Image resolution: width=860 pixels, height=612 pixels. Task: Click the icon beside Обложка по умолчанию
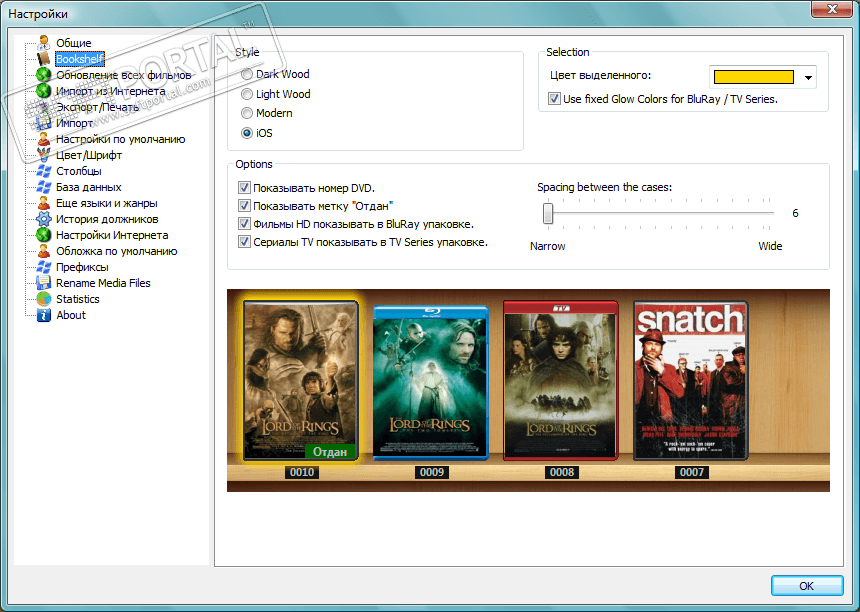44,251
